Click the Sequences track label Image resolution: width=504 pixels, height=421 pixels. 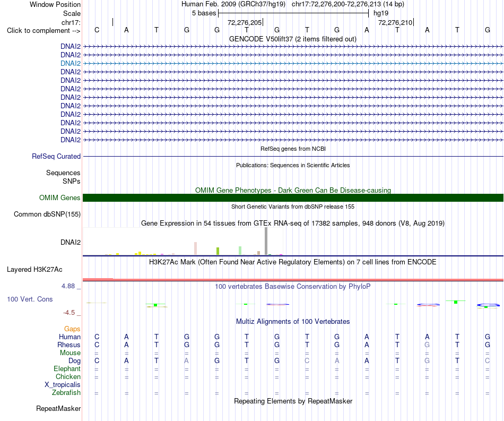tap(63, 173)
